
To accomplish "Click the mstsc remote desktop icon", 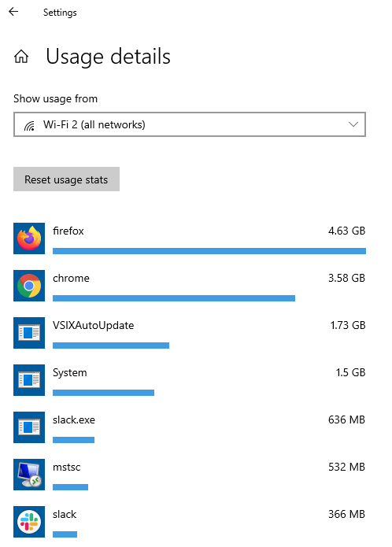I will click(x=29, y=475).
